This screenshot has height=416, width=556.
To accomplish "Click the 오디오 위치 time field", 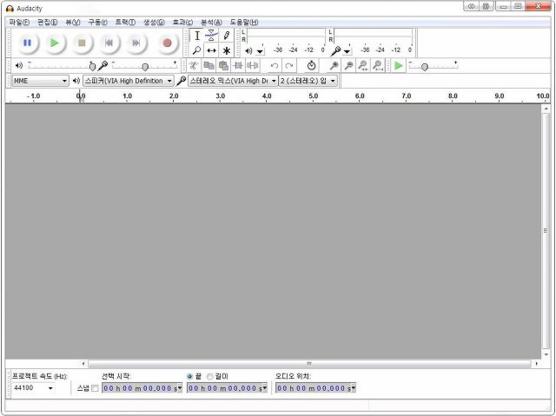I will pos(315,388).
